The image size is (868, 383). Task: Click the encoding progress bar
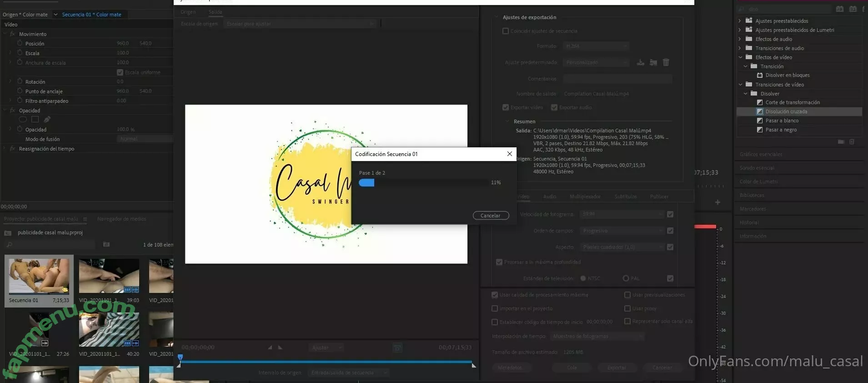(423, 182)
